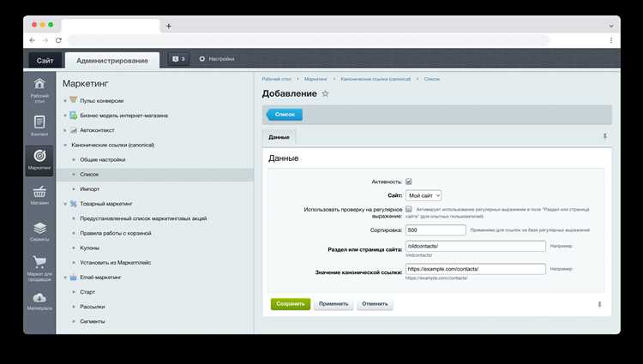Click the Значение канонической ссылки field
This screenshot has width=643, height=364.
click(476, 269)
